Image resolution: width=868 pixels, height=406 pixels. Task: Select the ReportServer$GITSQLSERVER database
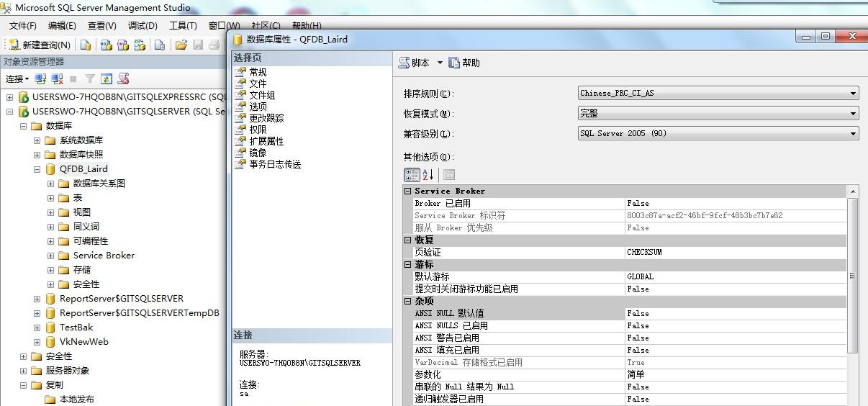point(121,299)
